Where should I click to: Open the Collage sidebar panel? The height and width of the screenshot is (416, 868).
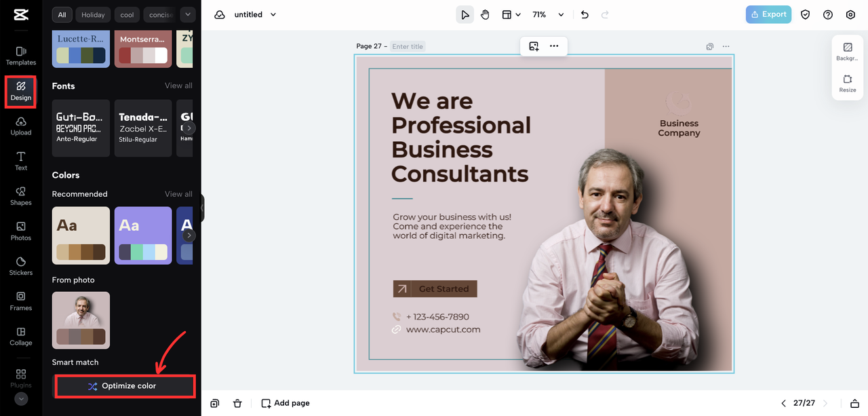coord(21,337)
